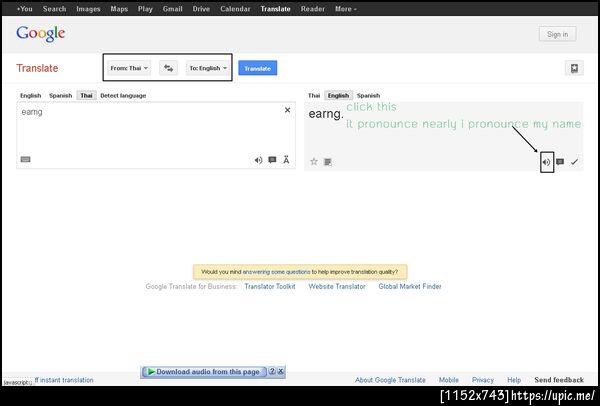Click the Sign in button
This screenshot has width=600, height=406.
click(557, 34)
